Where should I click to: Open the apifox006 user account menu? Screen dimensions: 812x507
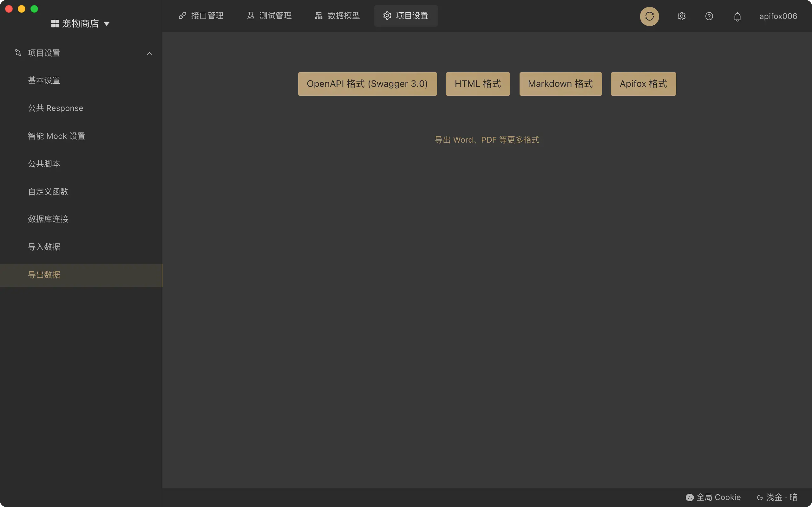(x=778, y=16)
